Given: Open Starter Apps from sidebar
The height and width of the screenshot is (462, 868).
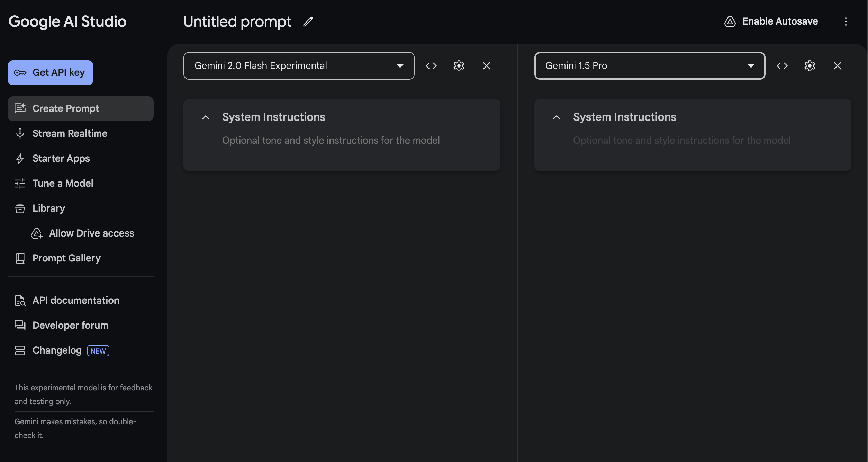Looking at the screenshot, I should pos(61,159).
